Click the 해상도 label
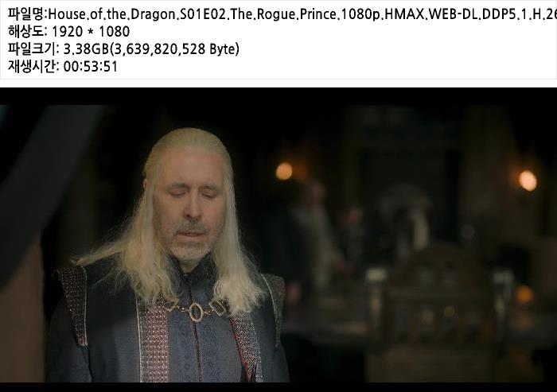This screenshot has height=392, width=557. [26, 31]
